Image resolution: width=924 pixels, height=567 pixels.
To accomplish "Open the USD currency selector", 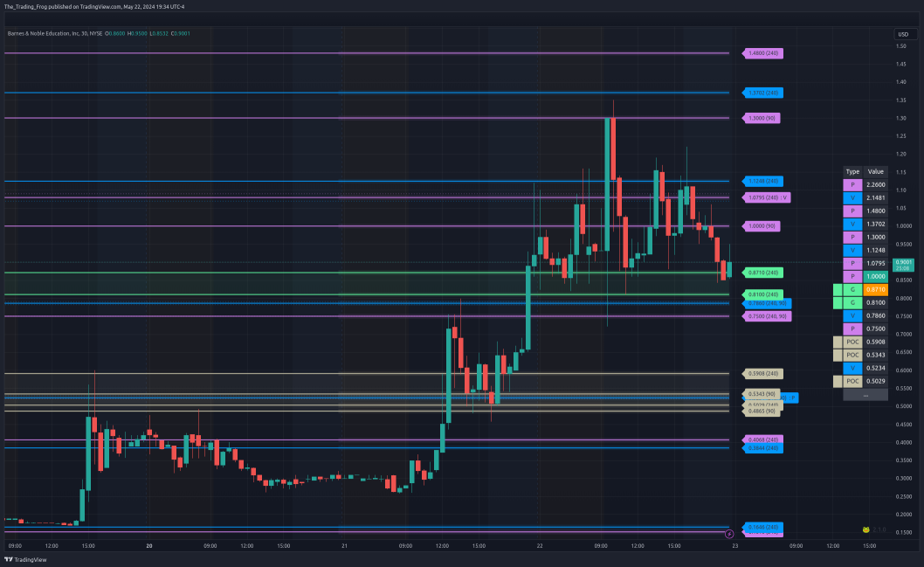I will 902,34.
